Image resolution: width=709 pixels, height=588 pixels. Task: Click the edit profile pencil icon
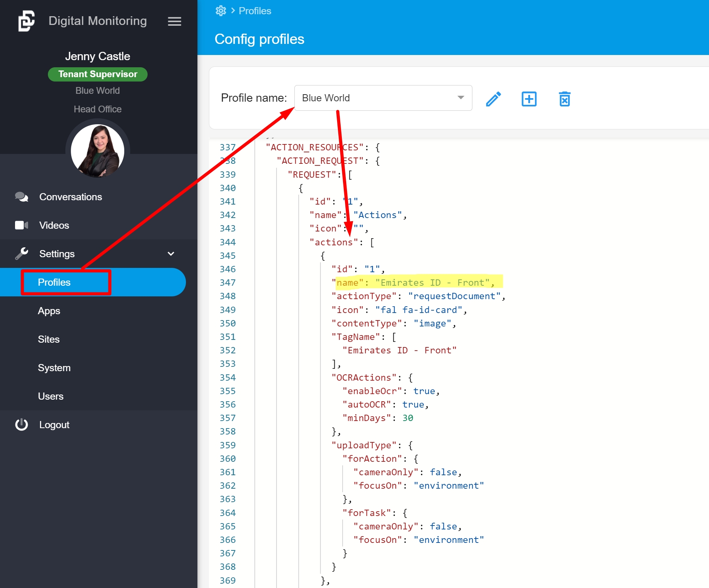(493, 99)
